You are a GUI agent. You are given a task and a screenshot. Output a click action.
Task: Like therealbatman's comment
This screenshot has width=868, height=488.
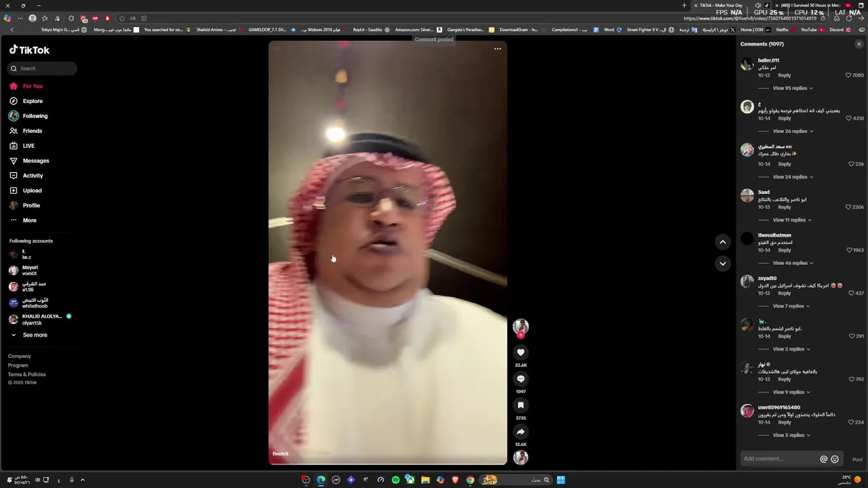[x=849, y=250]
